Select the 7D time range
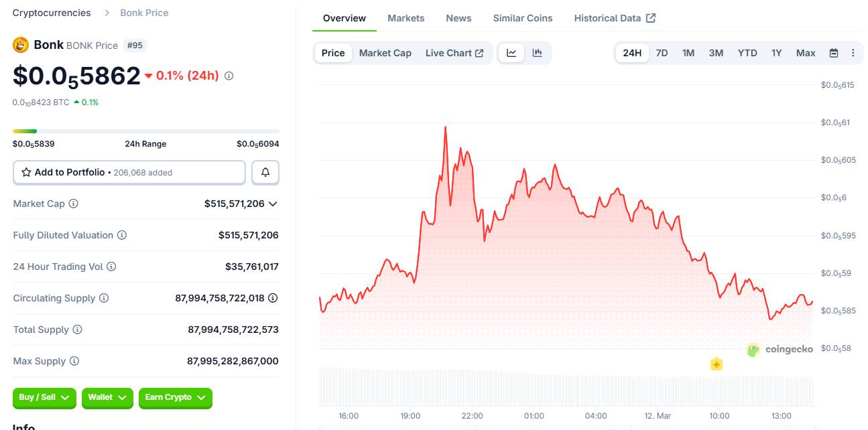The width and height of the screenshot is (868, 430). coord(662,53)
